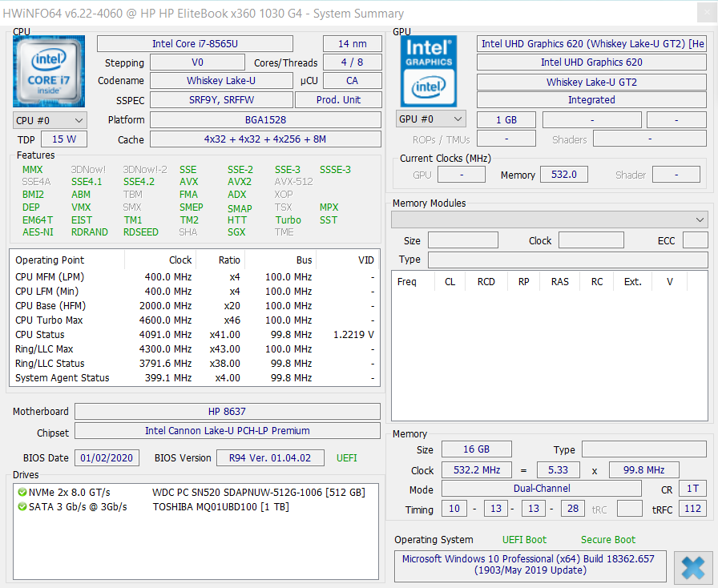This screenshot has width=718, height=588.
Task: Open the GPU #0 selector dropdown
Action: point(431,119)
